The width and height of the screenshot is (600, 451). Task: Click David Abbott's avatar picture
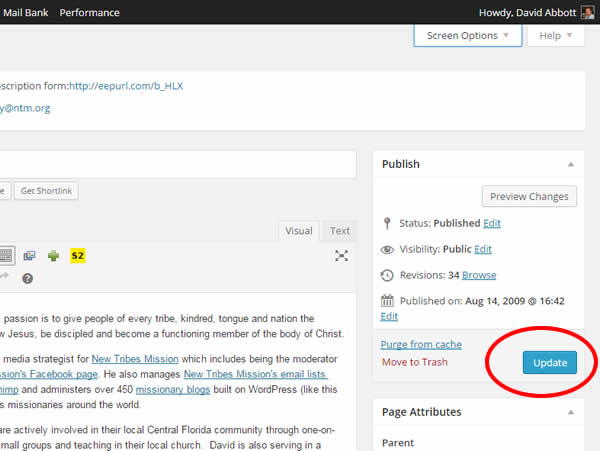tap(587, 12)
